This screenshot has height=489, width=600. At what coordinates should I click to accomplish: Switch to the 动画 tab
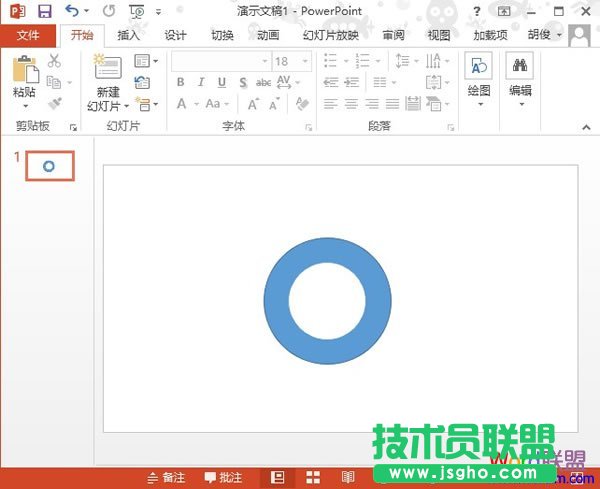tap(268, 36)
